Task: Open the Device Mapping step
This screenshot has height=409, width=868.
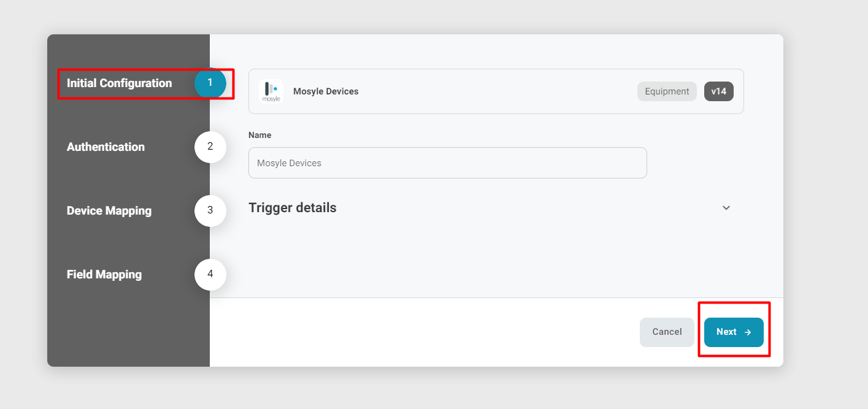Action: click(x=109, y=211)
